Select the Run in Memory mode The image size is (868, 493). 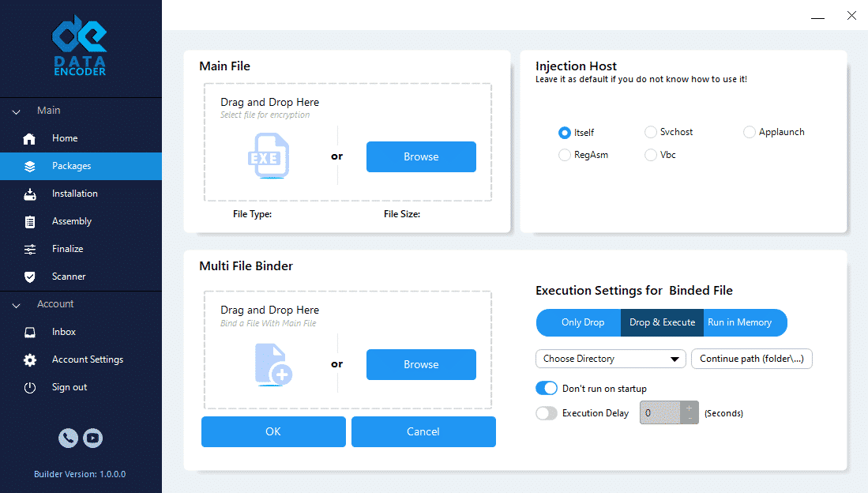745,322
